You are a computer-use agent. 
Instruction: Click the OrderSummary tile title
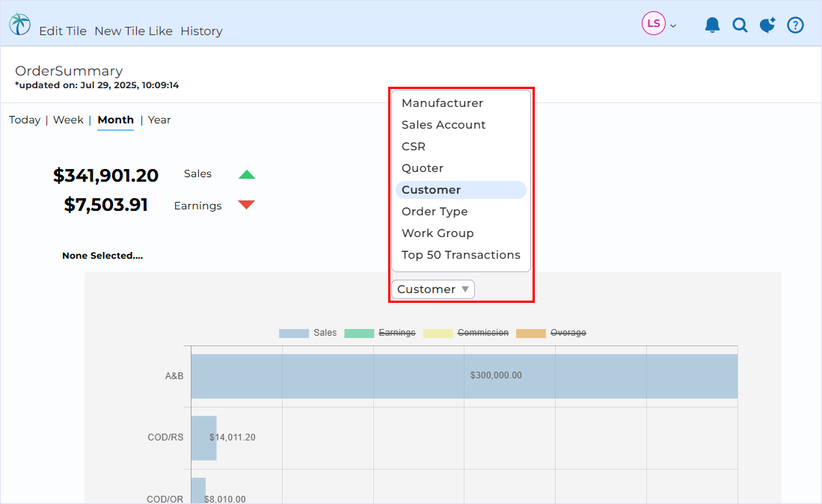(69, 71)
